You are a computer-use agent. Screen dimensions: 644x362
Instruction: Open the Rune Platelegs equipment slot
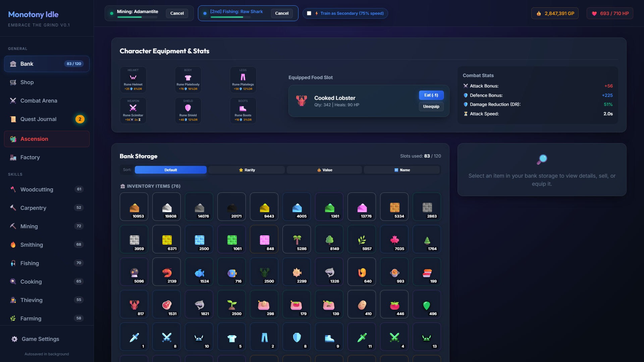point(243,80)
